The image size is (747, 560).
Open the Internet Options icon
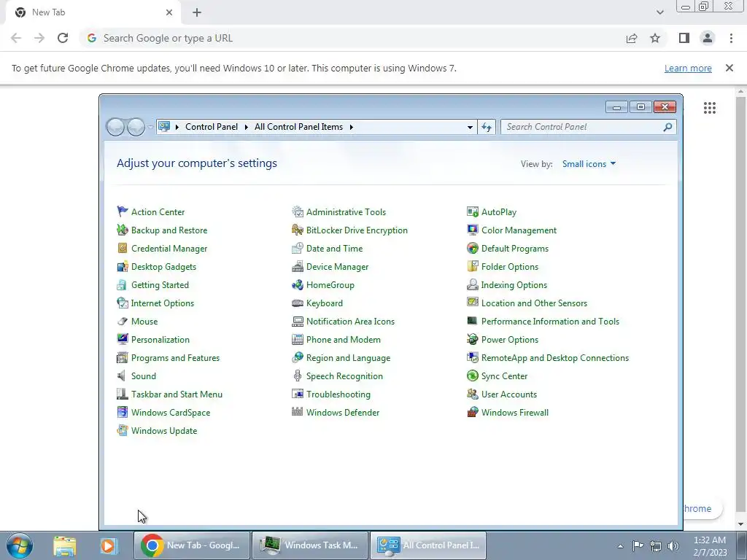[x=123, y=303]
